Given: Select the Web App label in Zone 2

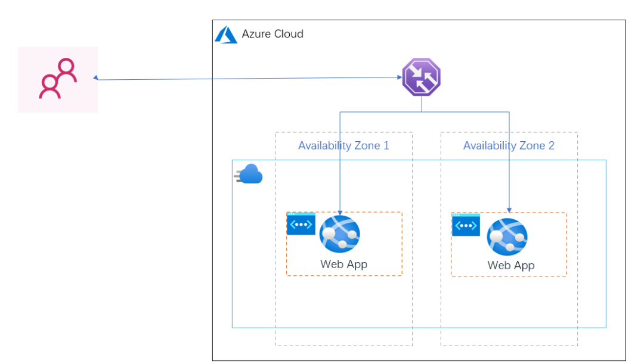Looking at the screenshot, I should (511, 266).
